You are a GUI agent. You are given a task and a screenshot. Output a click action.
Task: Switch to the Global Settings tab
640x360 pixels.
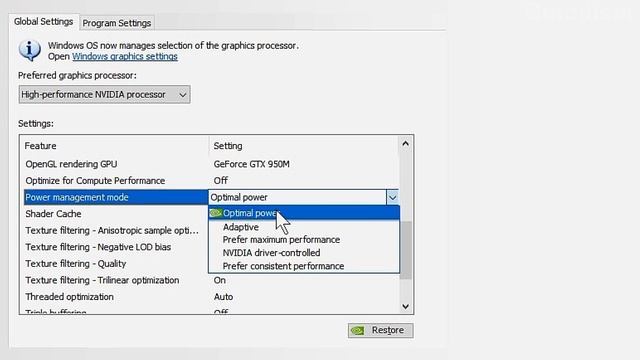(43, 22)
